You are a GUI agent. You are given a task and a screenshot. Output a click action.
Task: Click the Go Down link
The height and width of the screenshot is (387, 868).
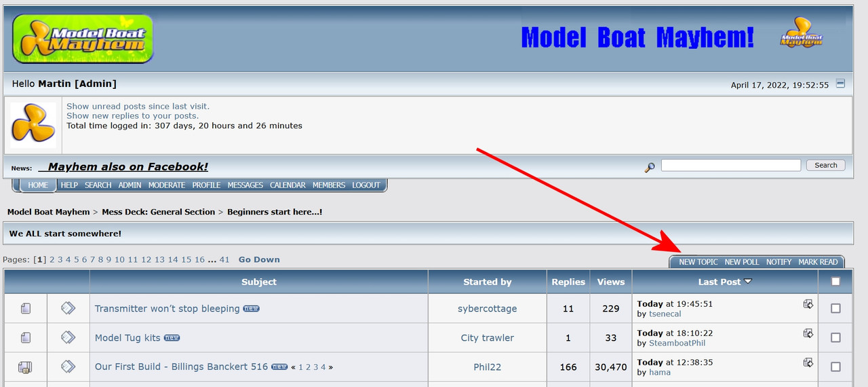click(259, 259)
